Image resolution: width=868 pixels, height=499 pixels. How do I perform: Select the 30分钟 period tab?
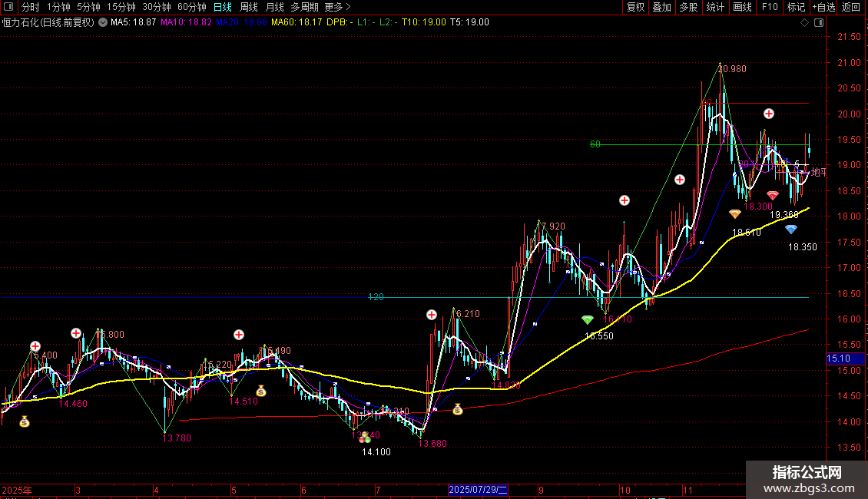coord(157,7)
